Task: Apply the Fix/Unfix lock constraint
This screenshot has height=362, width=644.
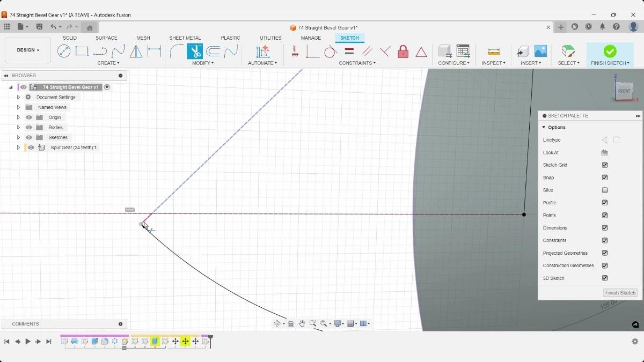Action: [403, 51]
